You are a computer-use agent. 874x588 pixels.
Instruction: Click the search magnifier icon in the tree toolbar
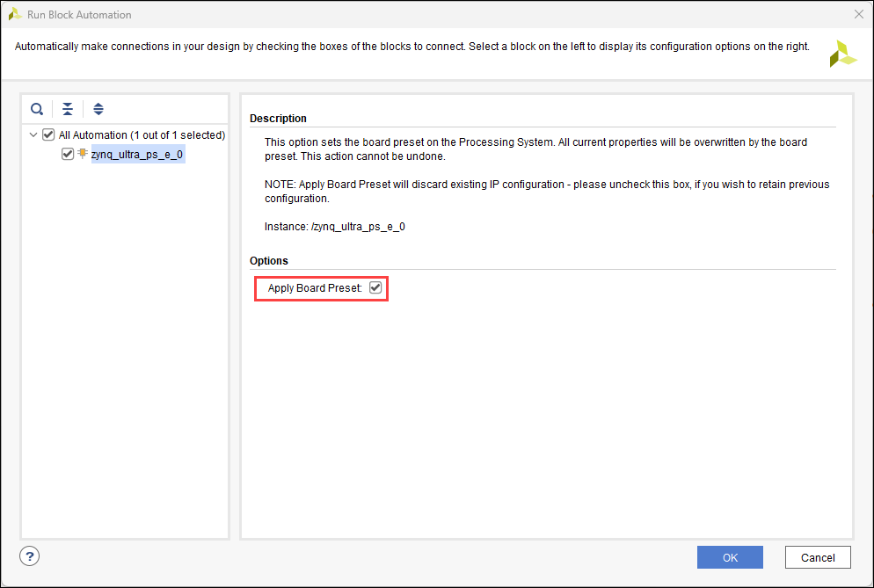(37, 109)
